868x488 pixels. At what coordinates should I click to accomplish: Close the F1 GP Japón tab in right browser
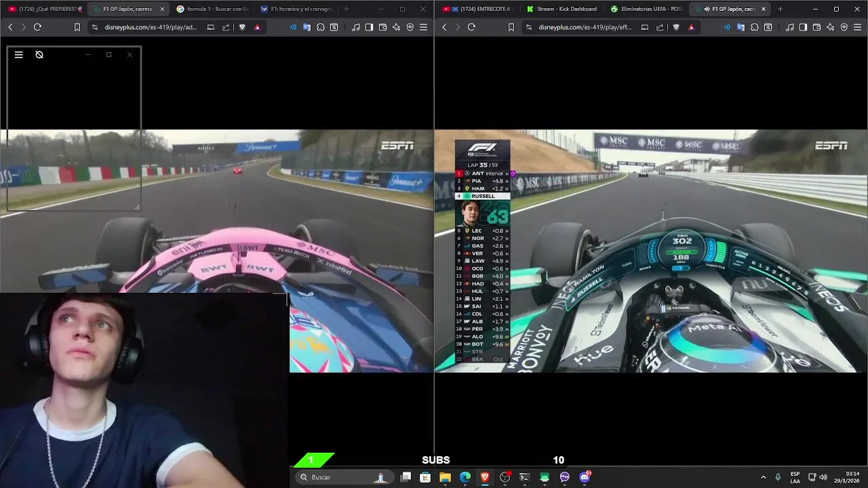coord(764,9)
